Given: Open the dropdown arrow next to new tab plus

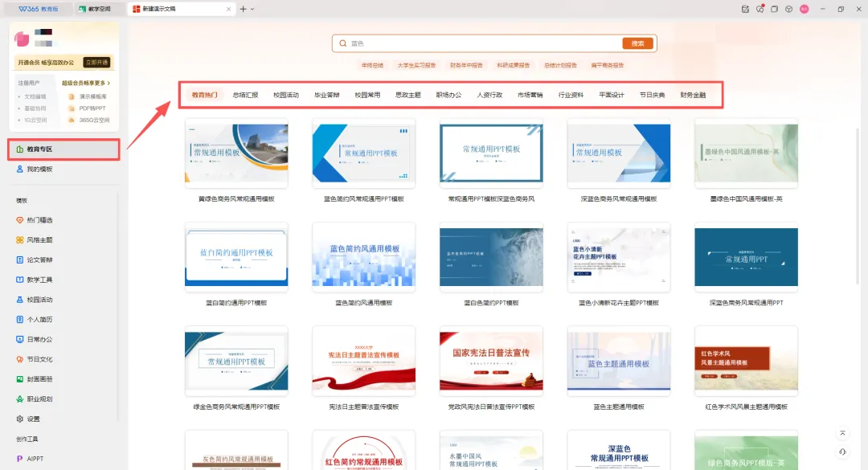Looking at the screenshot, I should [252, 9].
